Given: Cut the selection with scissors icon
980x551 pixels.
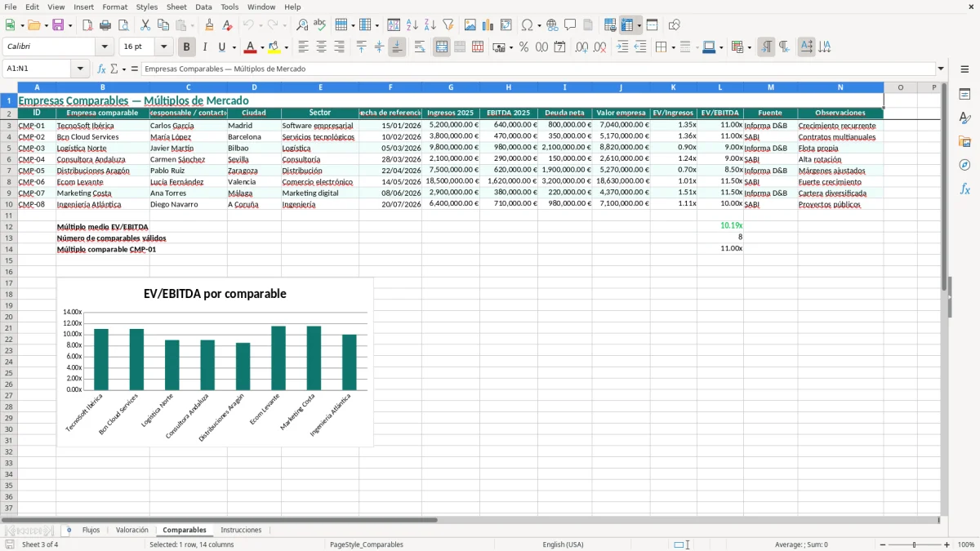Looking at the screenshot, I should pyautogui.click(x=145, y=25).
